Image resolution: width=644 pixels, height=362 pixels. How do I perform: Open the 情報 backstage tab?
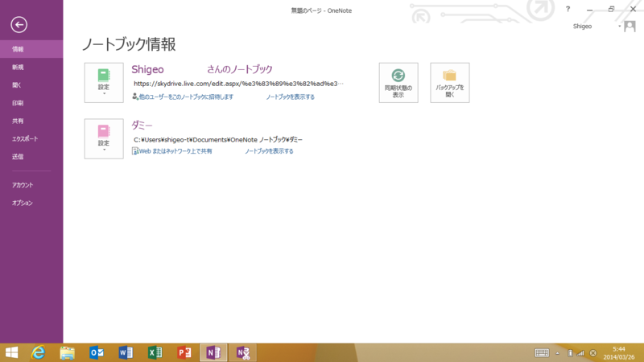coord(31,49)
